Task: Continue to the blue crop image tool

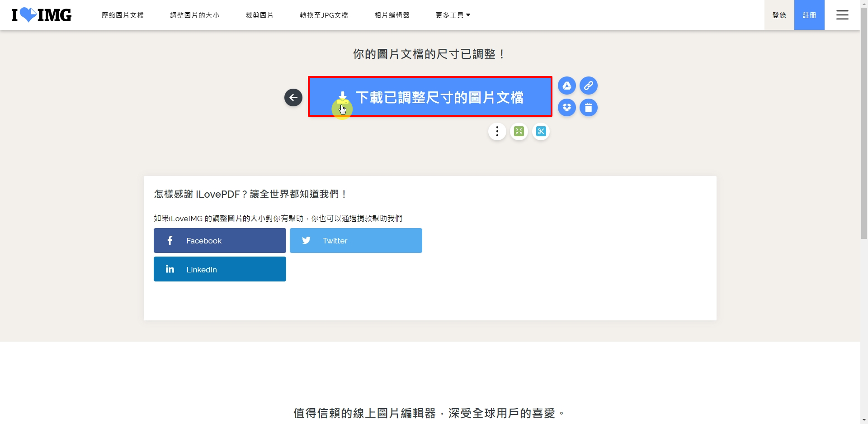Action: [541, 132]
